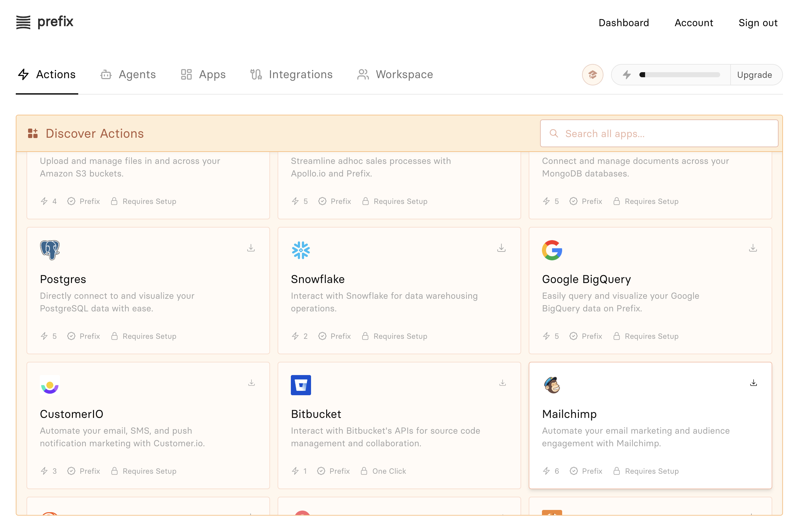The height and width of the screenshot is (532, 800).
Task: Click the bolt icon on Snowflake card
Action: pos(295,336)
